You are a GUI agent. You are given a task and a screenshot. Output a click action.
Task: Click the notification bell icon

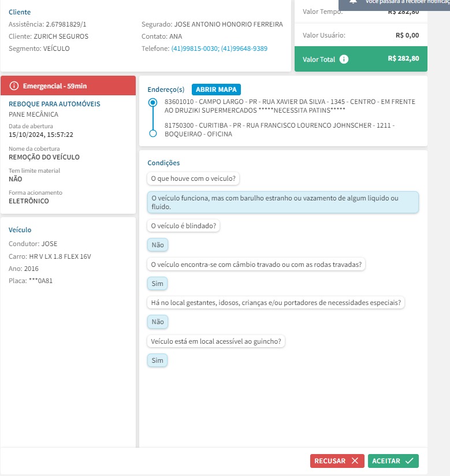pyautogui.click(x=354, y=2)
